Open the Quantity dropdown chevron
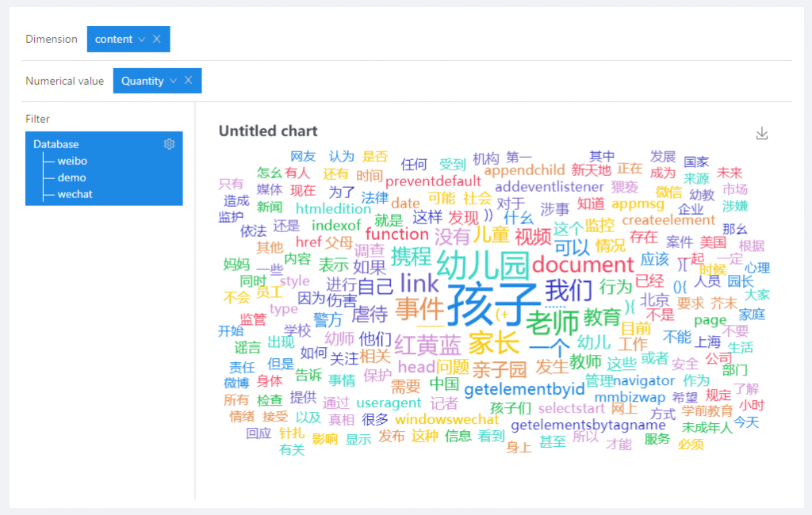This screenshot has width=812, height=515. pyautogui.click(x=173, y=81)
